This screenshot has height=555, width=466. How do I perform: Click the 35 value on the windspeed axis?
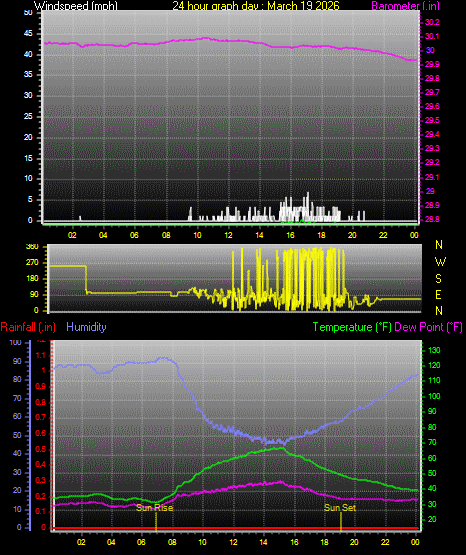[x=28, y=75]
